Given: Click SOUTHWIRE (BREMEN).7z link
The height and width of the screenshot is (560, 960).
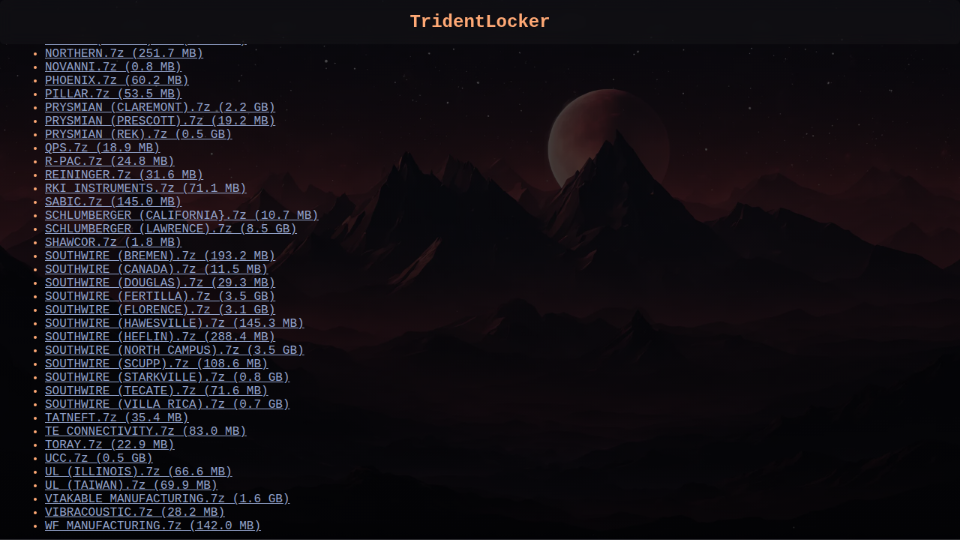Looking at the screenshot, I should tap(160, 256).
